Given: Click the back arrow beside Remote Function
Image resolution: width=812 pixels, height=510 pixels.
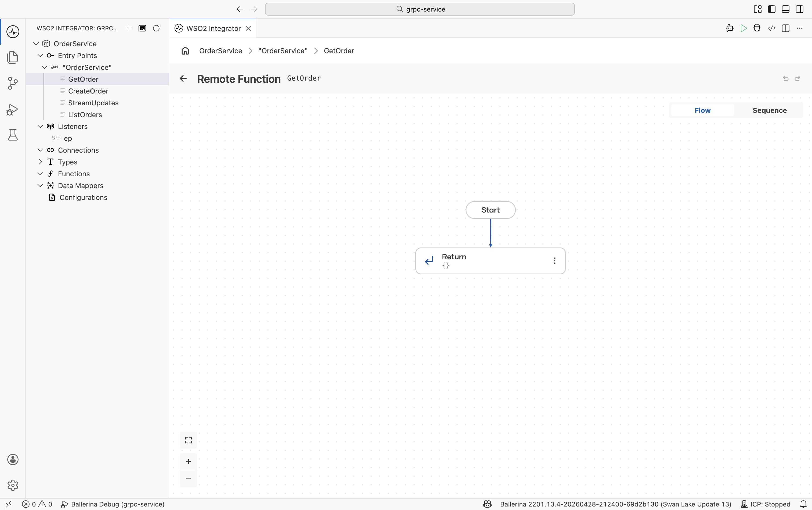Looking at the screenshot, I should tap(183, 78).
